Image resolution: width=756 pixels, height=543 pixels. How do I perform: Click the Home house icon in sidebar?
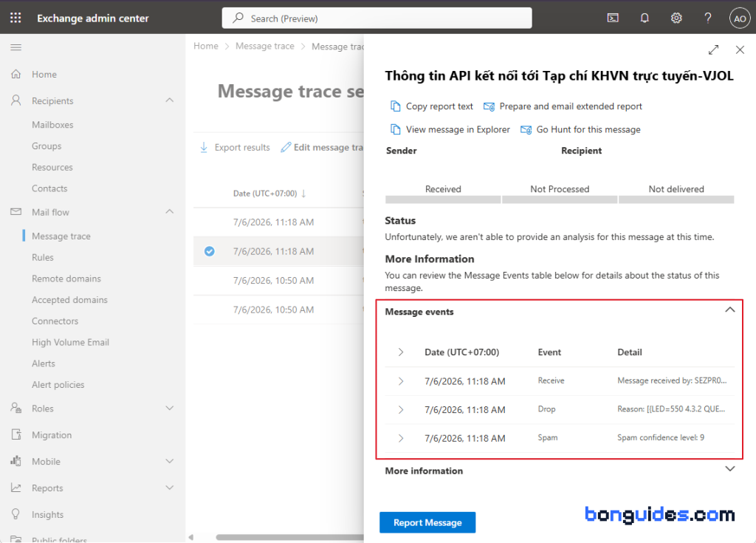click(16, 74)
